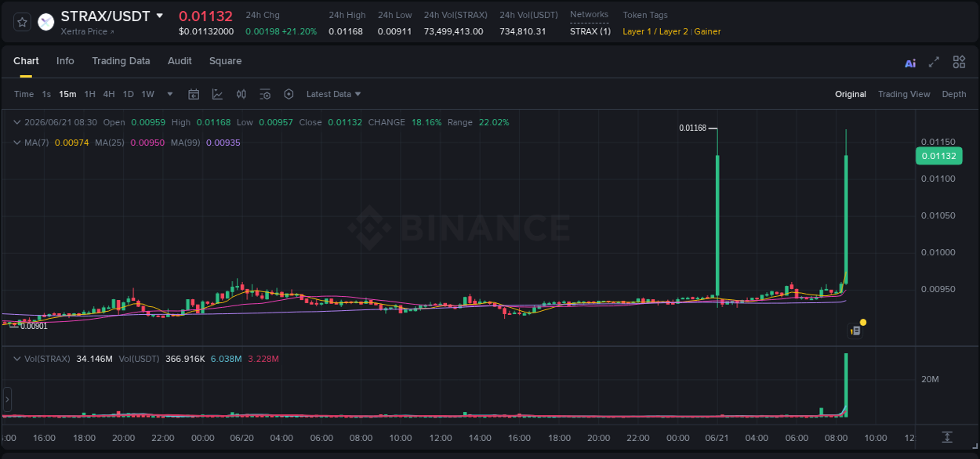Switch to the Info tab
980x459 pixels.
65,61
